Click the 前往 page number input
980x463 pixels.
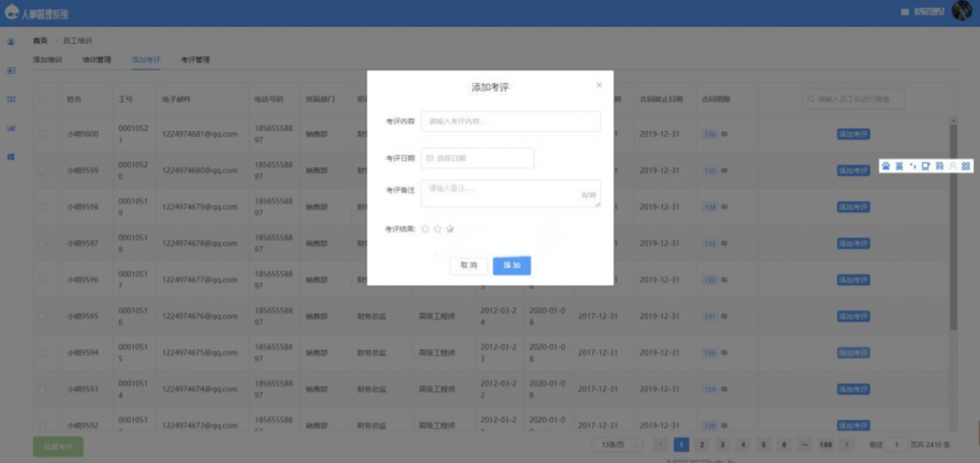coord(897,445)
